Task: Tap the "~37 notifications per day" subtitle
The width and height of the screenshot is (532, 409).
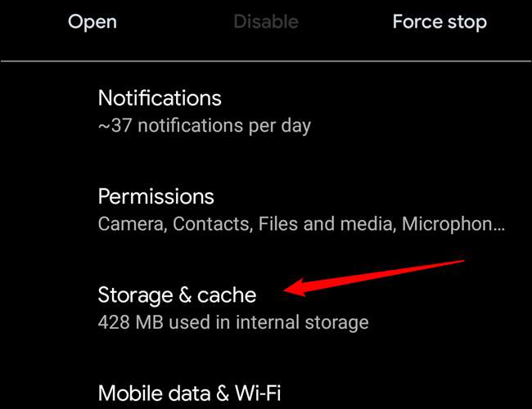Action: pyautogui.click(x=204, y=126)
